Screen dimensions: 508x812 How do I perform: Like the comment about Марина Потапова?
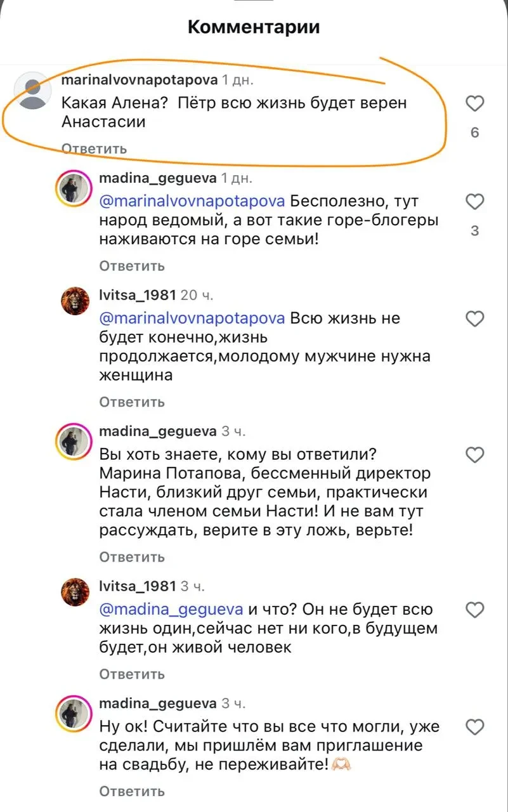point(474,454)
